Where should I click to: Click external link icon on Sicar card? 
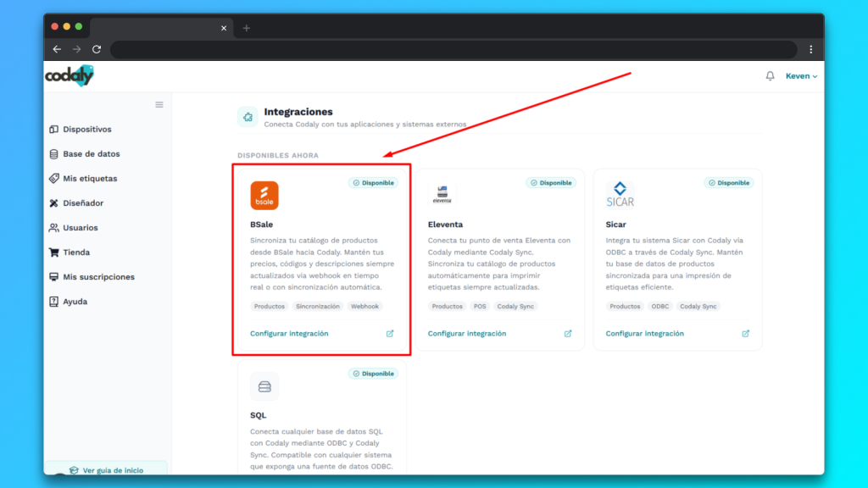tap(746, 334)
